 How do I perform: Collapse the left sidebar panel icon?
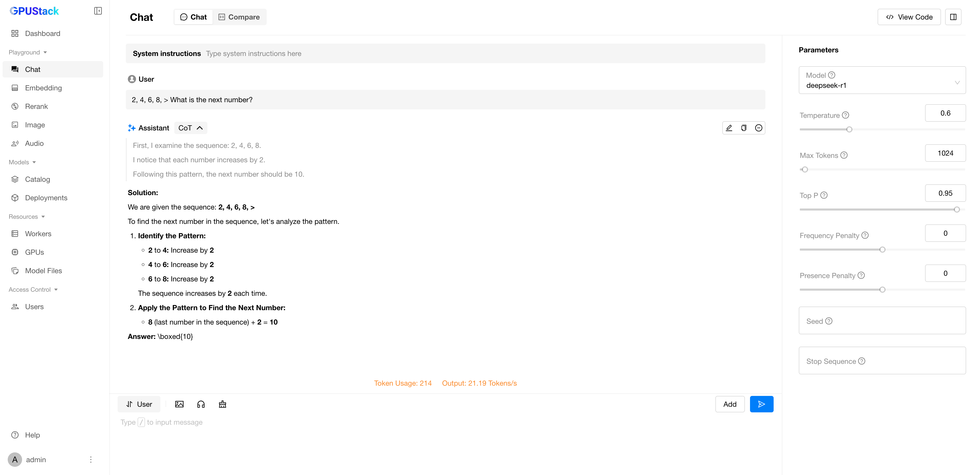(98, 11)
